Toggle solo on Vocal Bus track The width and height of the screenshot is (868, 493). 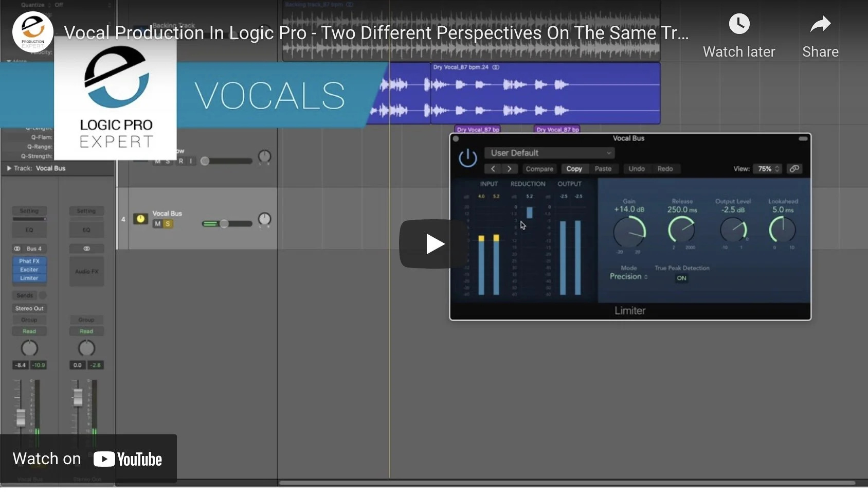pyautogui.click(x=167, y=223)
